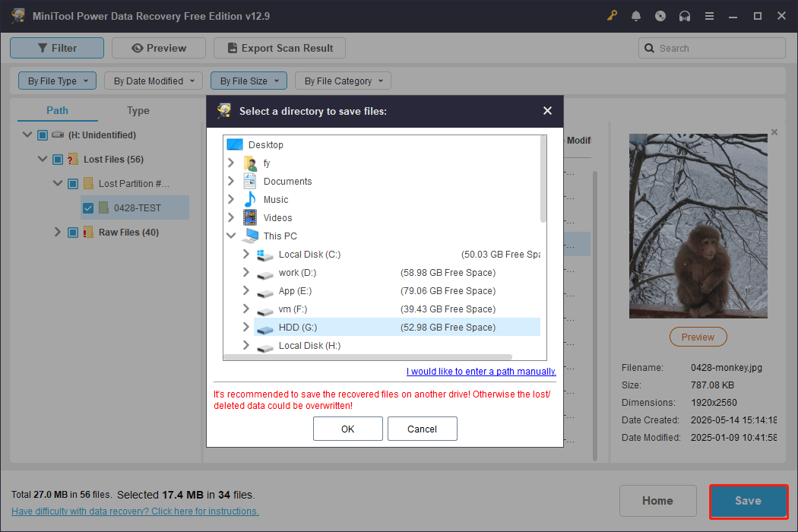Expand the HDD (G:) drive
Screen dimensions: 798x532
click(246, 328)
